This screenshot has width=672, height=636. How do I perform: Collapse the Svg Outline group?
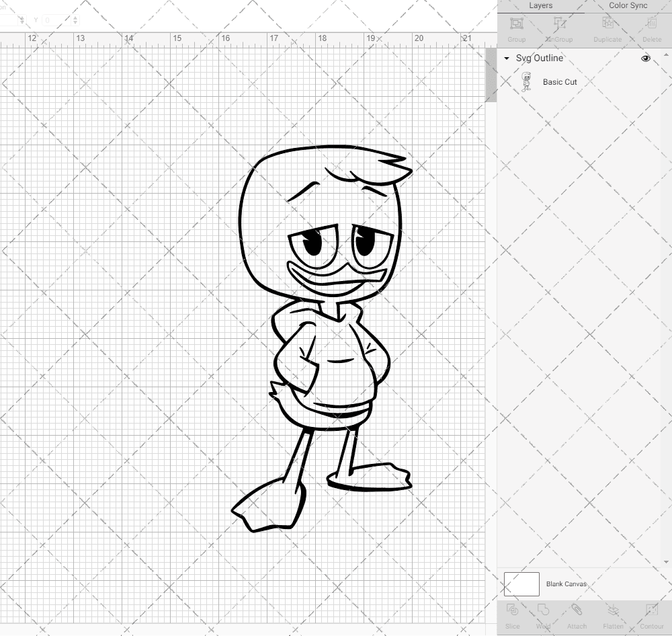(507, 58)
